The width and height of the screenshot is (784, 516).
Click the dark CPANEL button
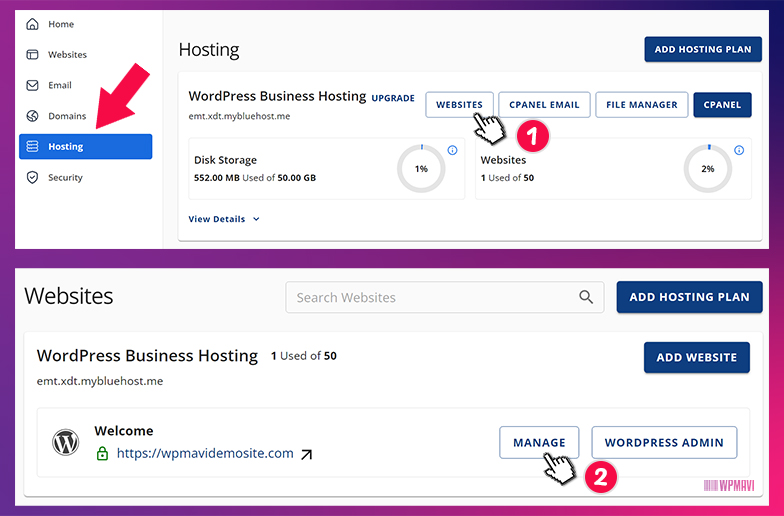coord(722,105)
